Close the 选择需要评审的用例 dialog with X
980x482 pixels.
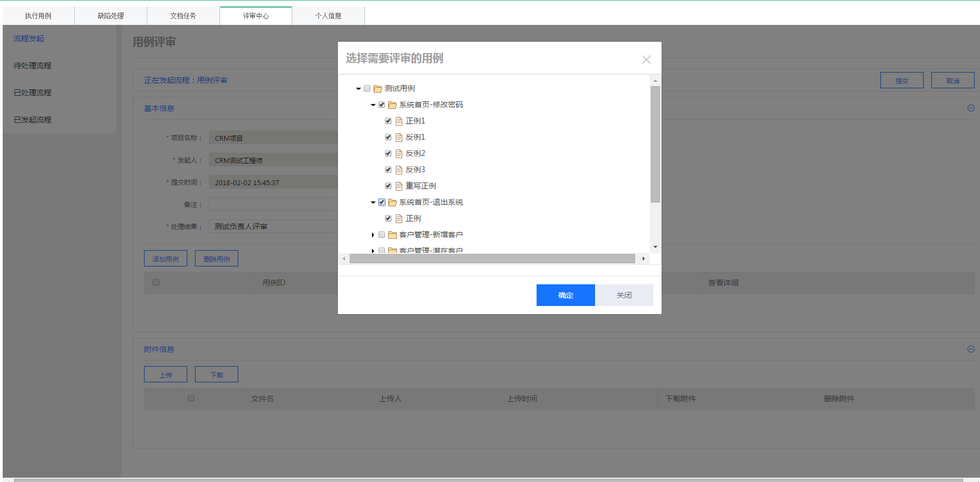[x=646, y=60]
